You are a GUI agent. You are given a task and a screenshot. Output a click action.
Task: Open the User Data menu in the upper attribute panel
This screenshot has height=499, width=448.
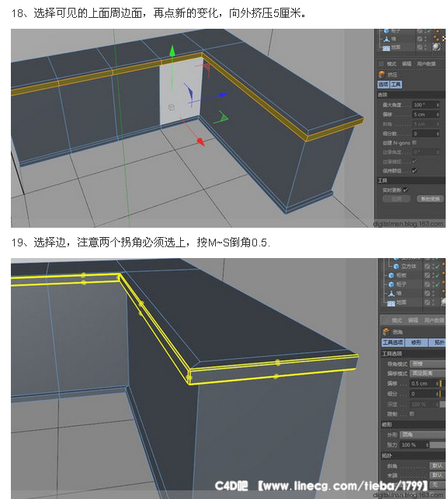pos(426,64)
